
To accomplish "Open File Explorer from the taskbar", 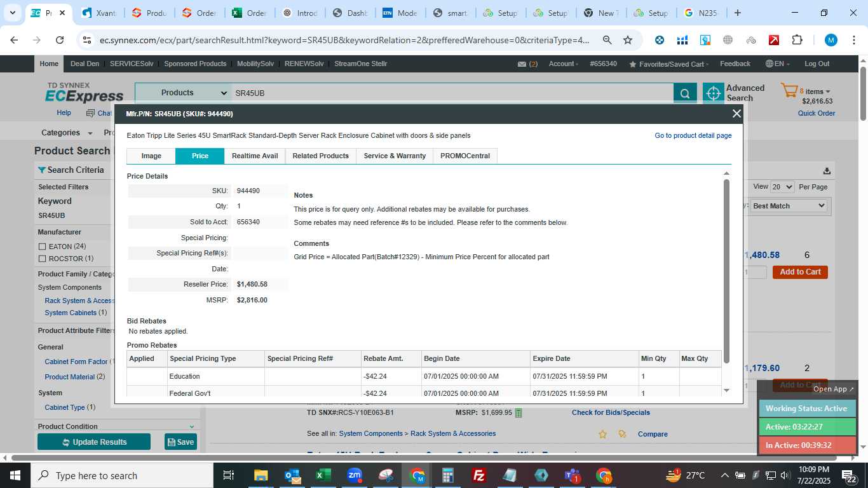I will click(x=261, y=475).
